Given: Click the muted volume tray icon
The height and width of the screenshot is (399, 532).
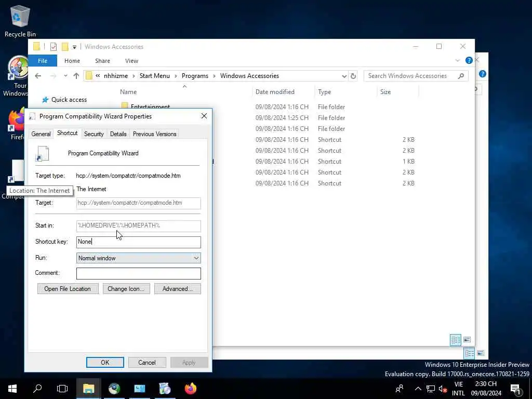Looking at the screenshot, I should [x=443, y=389].
